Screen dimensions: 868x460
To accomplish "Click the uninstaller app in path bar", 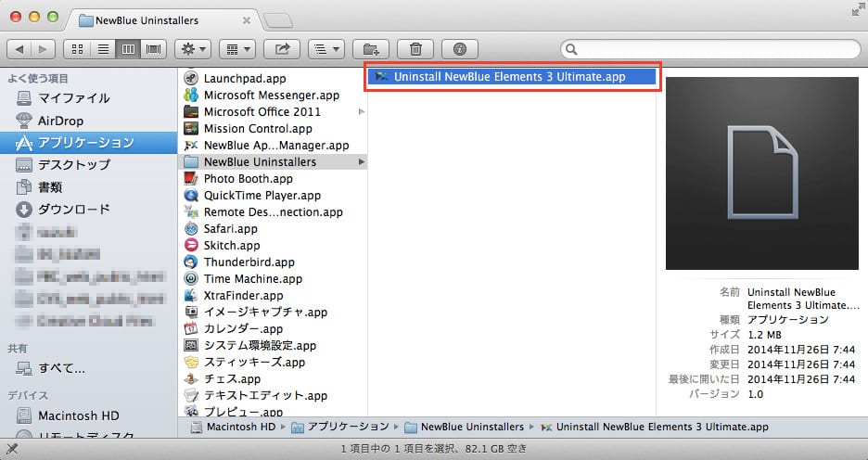I will [655, 427].
